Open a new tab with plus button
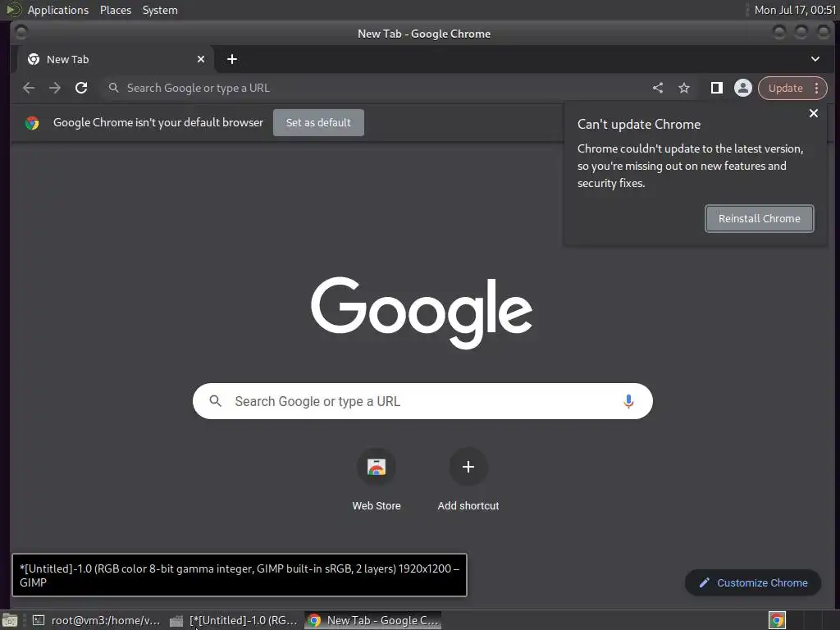 pyautogui.click(x=232, y=59)
